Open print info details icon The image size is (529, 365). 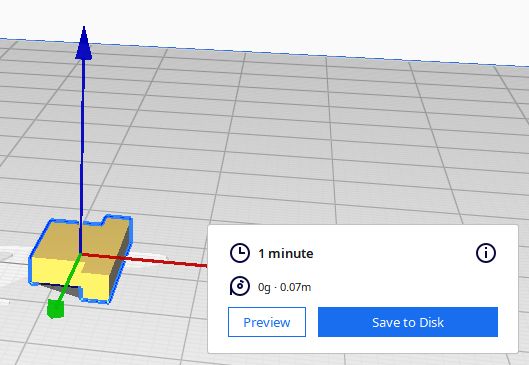486,253
